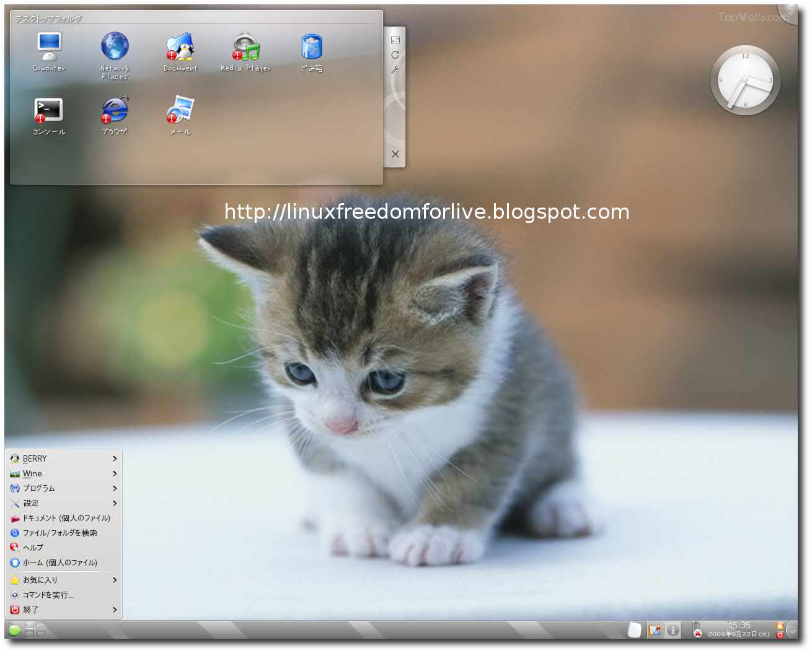The height and width of the screenshot is (653, 812).
Task: Click the orange-framed icon beside the info icon
Action: (x=655, y=630)
